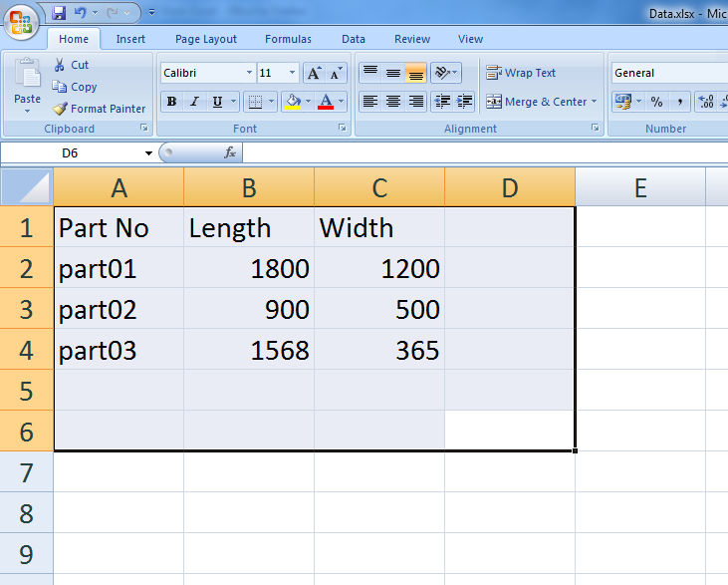
Task: Switch to the Home tab
Action: tap(74, 39)
